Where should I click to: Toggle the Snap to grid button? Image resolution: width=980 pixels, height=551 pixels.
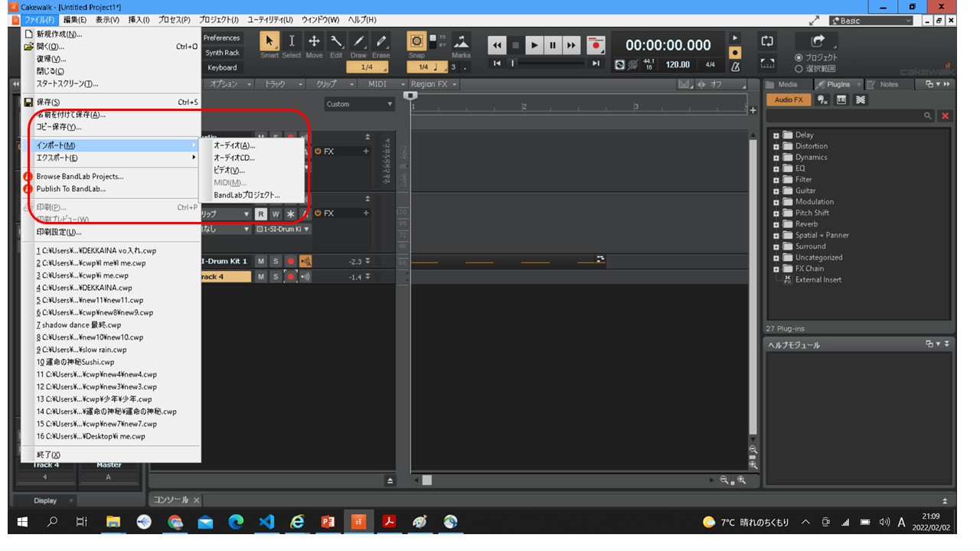tap(416, 41)
